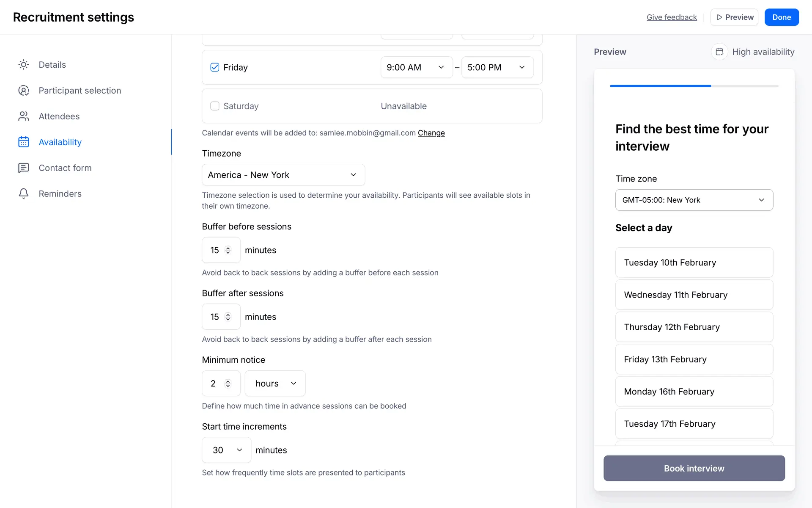Click the stepper arrows for Minimum notice value
812x508 pixels.
click(x=228, y=384)
